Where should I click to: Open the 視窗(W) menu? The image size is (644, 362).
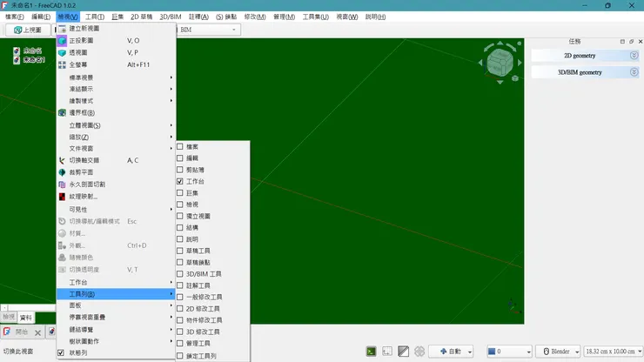(x=346, y=17)
